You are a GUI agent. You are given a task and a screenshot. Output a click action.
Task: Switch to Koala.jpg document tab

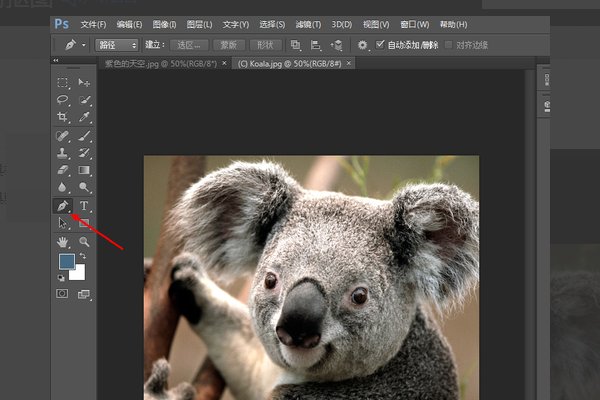[x=289, y=64]
